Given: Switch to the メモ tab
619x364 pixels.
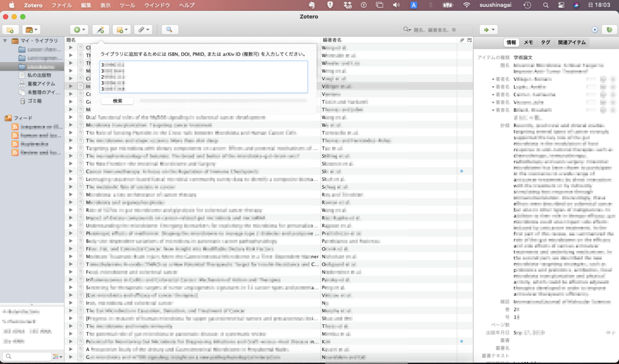Looking at the screenshot, I should point(528,43).
